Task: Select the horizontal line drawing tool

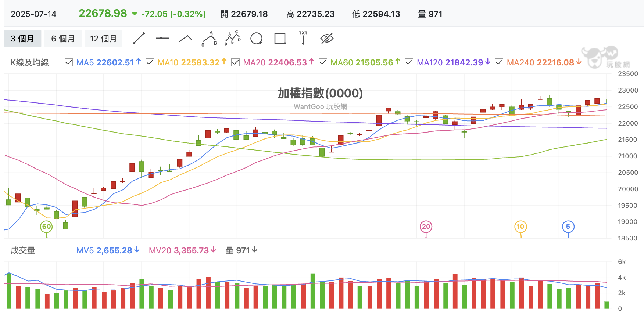Action: (162, 38)
